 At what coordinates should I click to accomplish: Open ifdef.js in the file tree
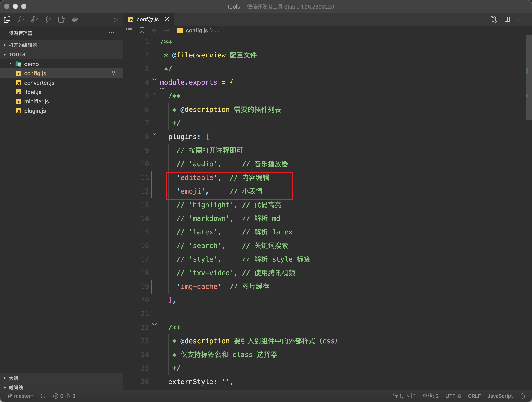(x=61, y=92)
